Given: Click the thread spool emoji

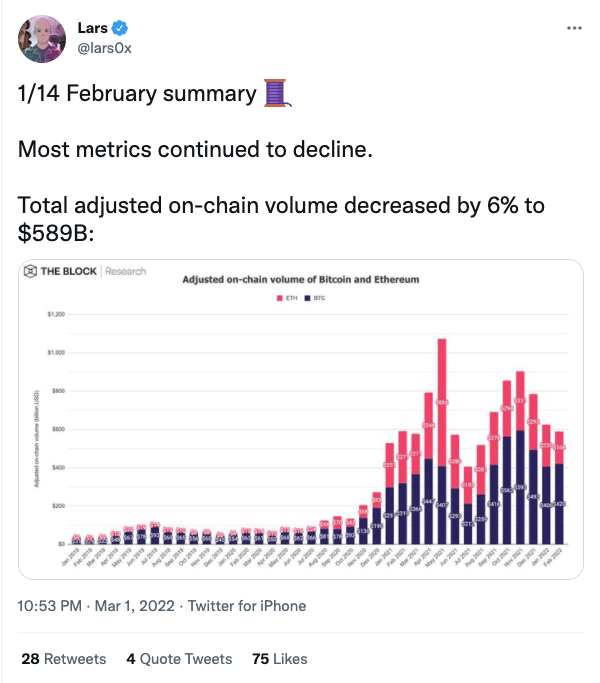Looking at the screenshot, I should pos(276,94).
